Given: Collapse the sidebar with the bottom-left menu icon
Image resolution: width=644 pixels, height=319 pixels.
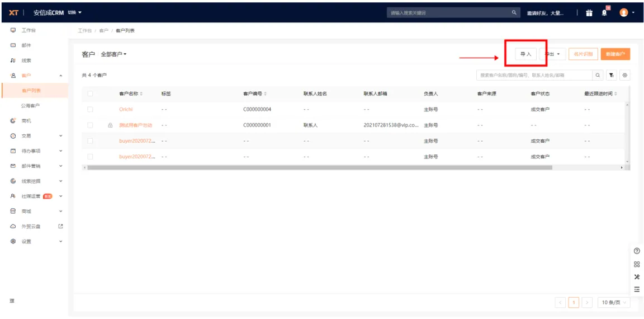Looking at the screenshot, I should point(12,301).
